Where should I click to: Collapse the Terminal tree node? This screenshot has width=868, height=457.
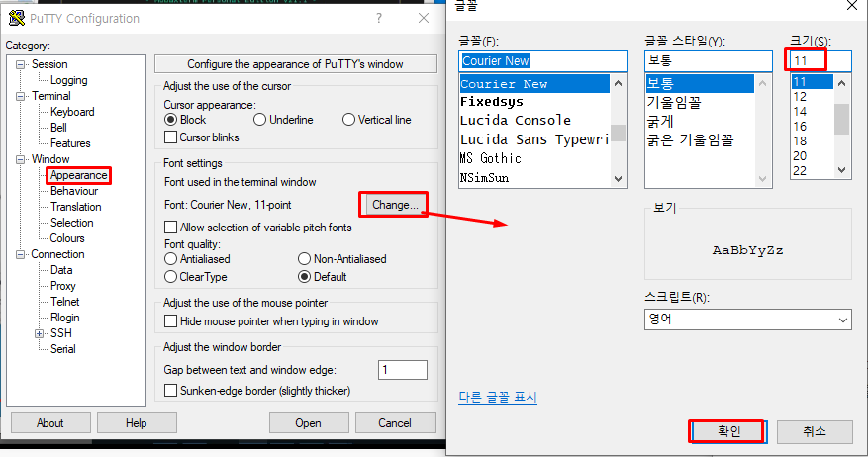pyautogui.click(x=21, y=96)
